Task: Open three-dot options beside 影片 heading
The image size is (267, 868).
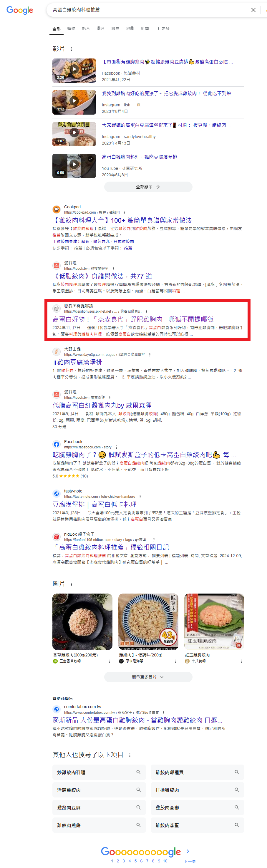Action: coord(72,49)
